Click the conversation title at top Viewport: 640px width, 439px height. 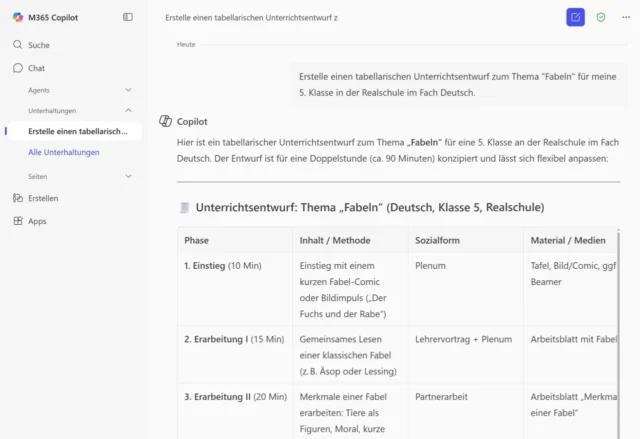(251, 18)
